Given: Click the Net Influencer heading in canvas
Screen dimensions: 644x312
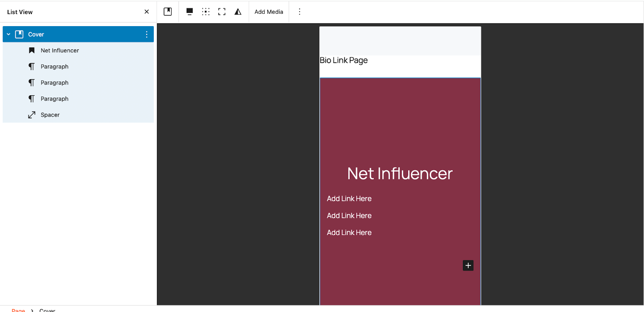Looking at the screenshot, I should (x=400, y=174).
